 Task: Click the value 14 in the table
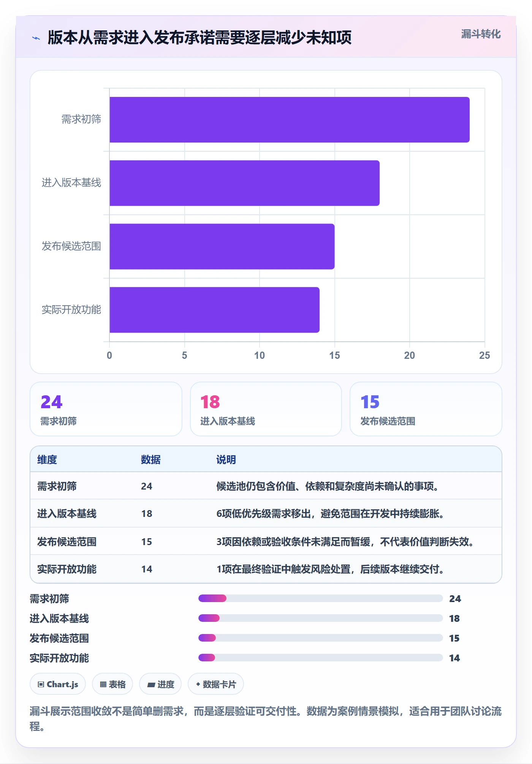coord(147,569)
